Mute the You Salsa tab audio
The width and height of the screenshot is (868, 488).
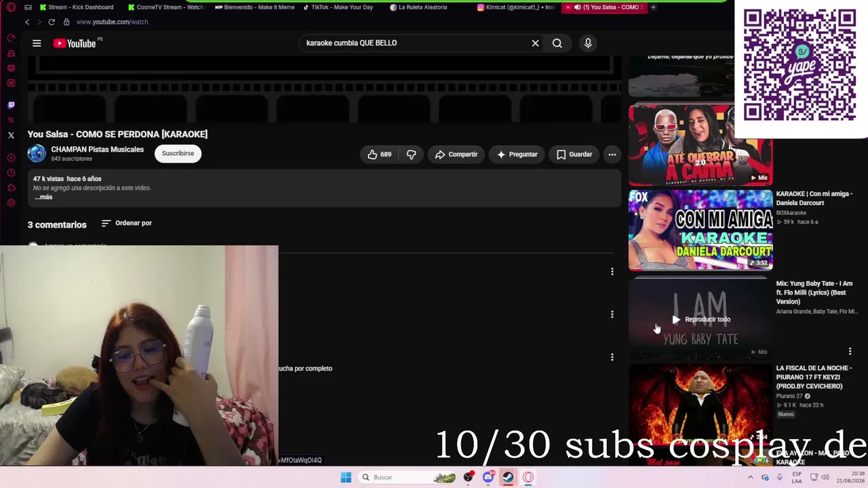point(577,7)
